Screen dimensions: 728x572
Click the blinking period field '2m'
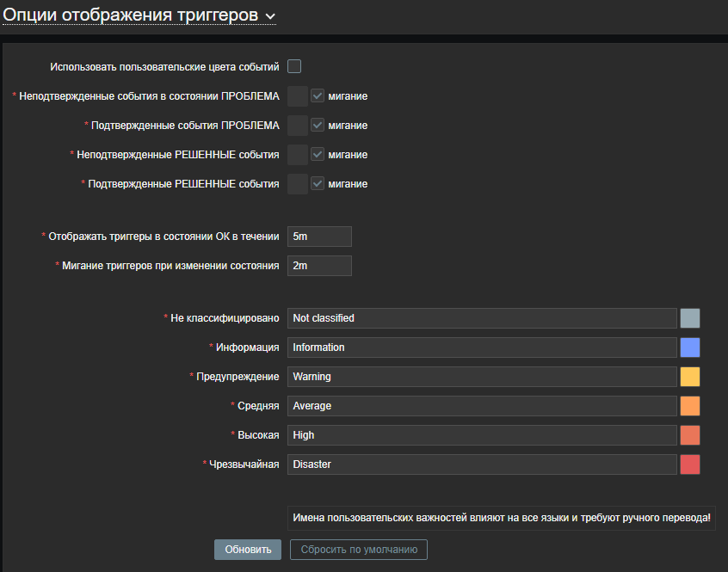[319, 266]
